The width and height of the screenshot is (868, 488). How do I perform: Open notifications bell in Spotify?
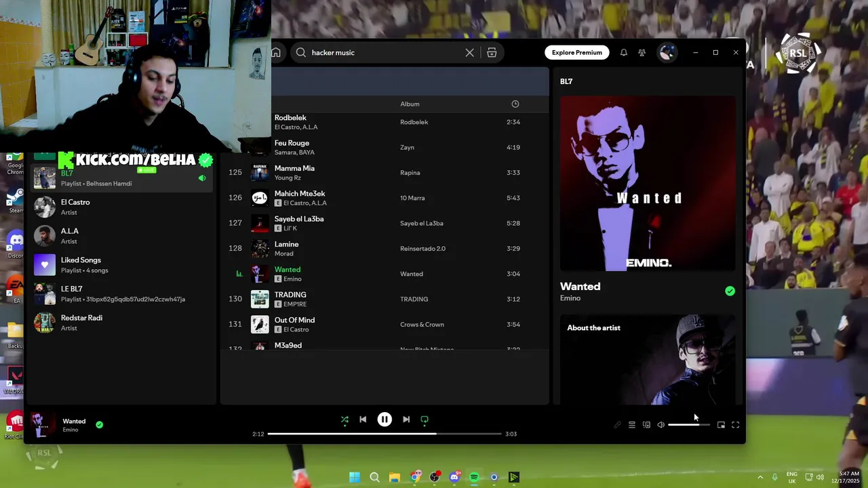point(623,52)
